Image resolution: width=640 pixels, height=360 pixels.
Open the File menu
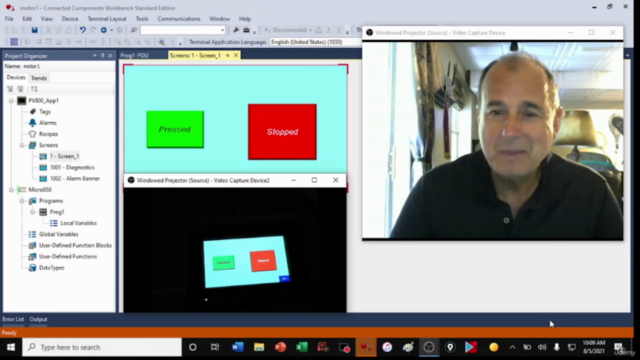9,19
